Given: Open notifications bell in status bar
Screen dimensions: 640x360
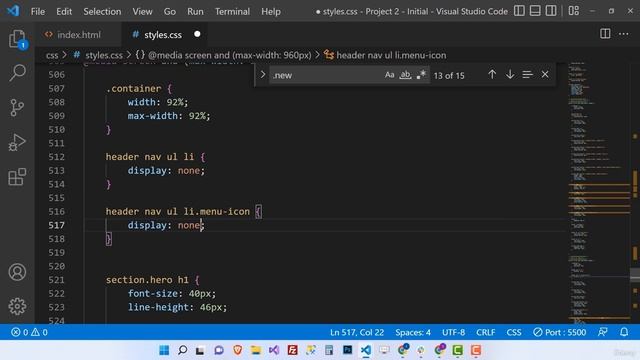Looking at the screenshot, I should point(624,332).
